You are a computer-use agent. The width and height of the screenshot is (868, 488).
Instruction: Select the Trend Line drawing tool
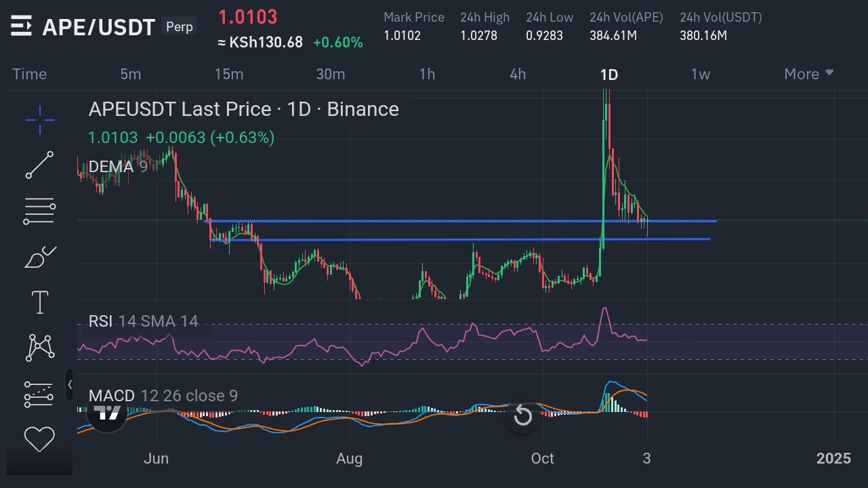(x=39, y=165)
